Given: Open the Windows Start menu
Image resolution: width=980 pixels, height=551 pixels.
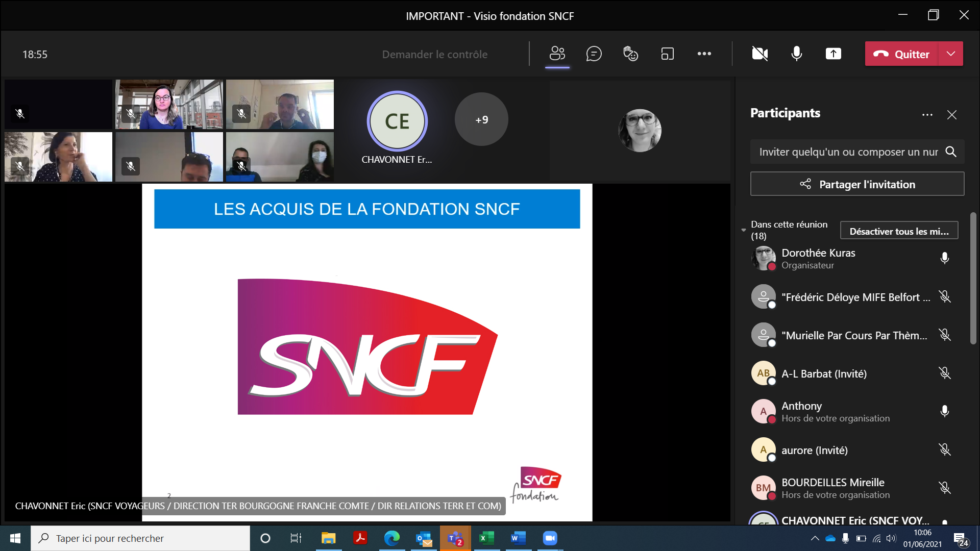Looking at the screenshot, I should pyautogui.click(x=15, y=538).
